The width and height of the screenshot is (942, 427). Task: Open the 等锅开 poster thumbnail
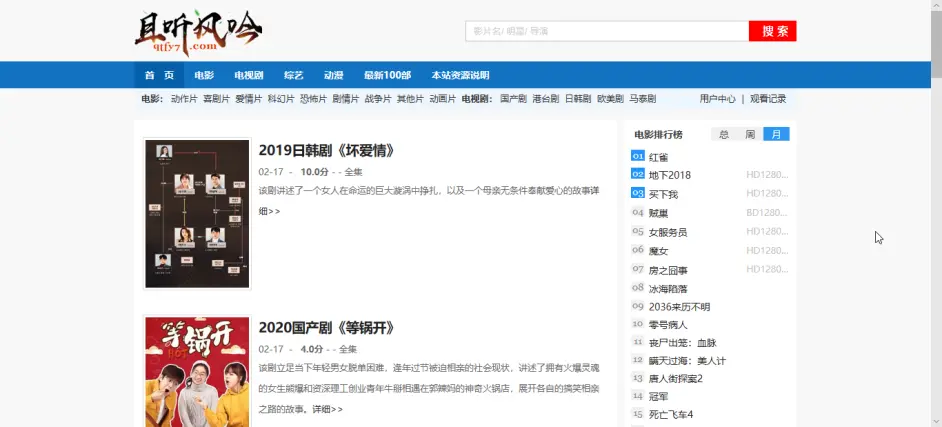coord(197,371)
